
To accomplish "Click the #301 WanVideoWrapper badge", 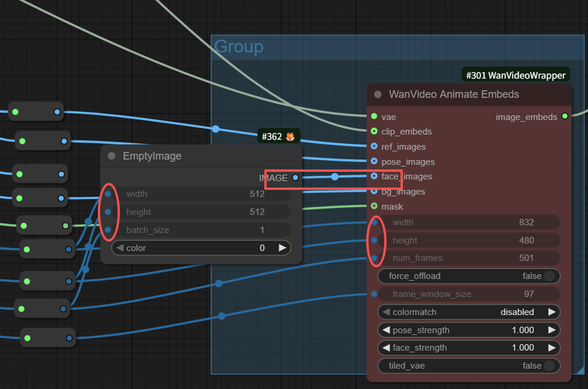I will pyautogui.click(x=515, y=75).
